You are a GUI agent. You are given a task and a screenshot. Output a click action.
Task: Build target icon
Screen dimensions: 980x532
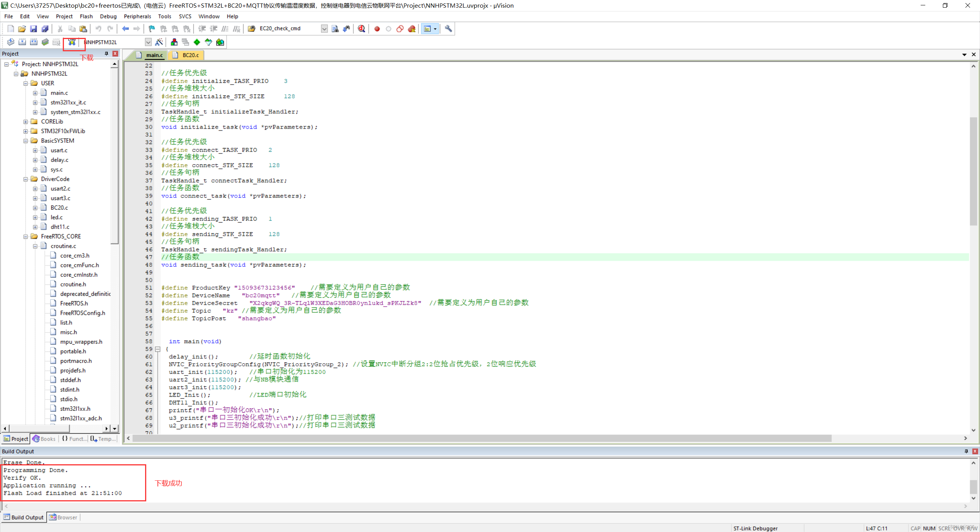22,42
